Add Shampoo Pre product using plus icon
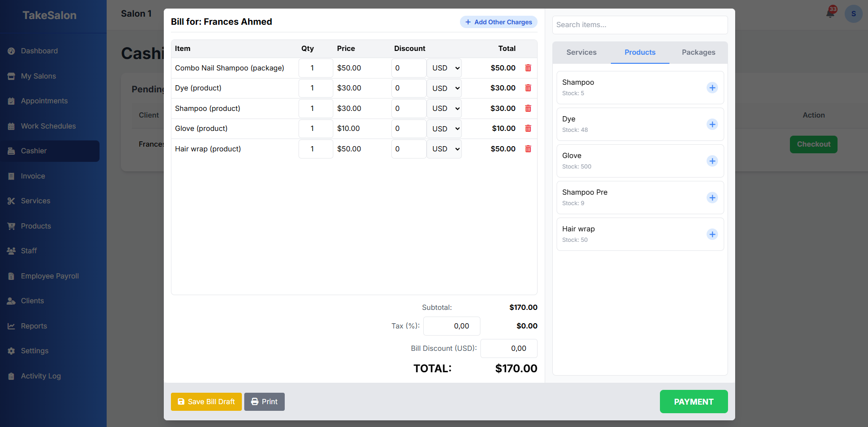The image size is (868, 427). 712,198
